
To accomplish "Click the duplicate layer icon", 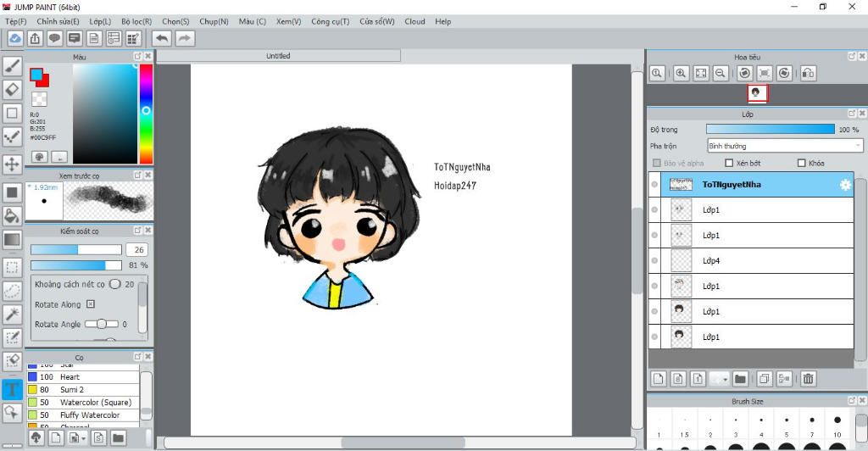I will (x=765, y=379).
